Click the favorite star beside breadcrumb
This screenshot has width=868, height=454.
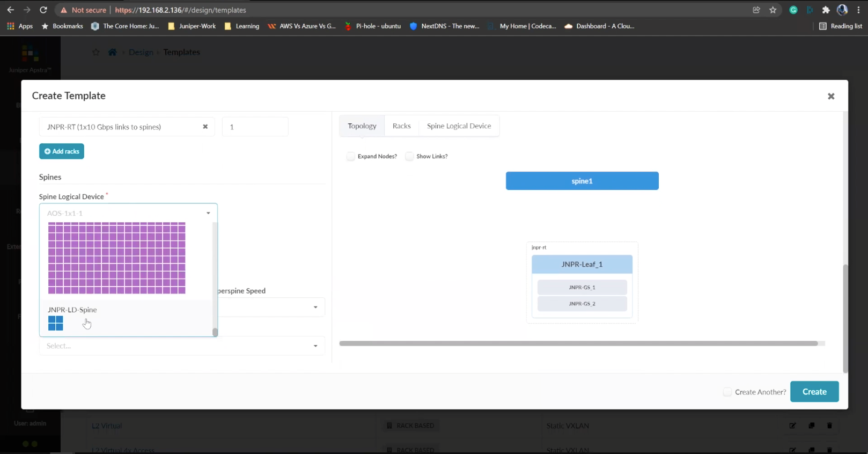(x=96, y=52)
